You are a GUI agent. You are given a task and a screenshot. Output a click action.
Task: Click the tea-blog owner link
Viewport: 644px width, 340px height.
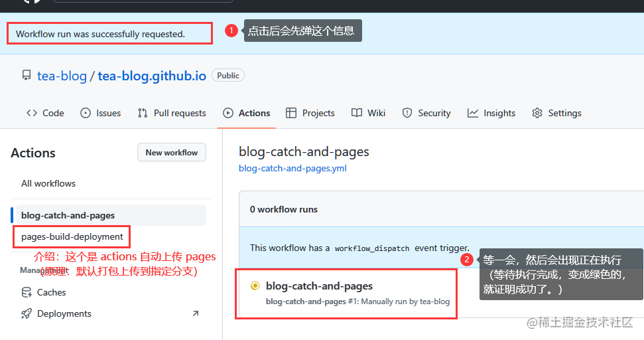[62, 76]
